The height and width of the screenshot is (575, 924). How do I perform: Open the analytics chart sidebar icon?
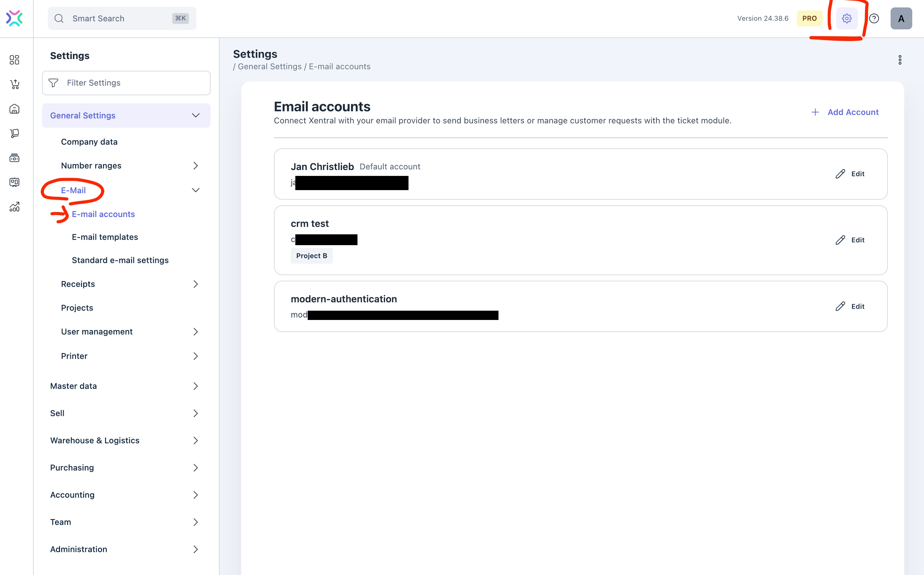point(15,207)
